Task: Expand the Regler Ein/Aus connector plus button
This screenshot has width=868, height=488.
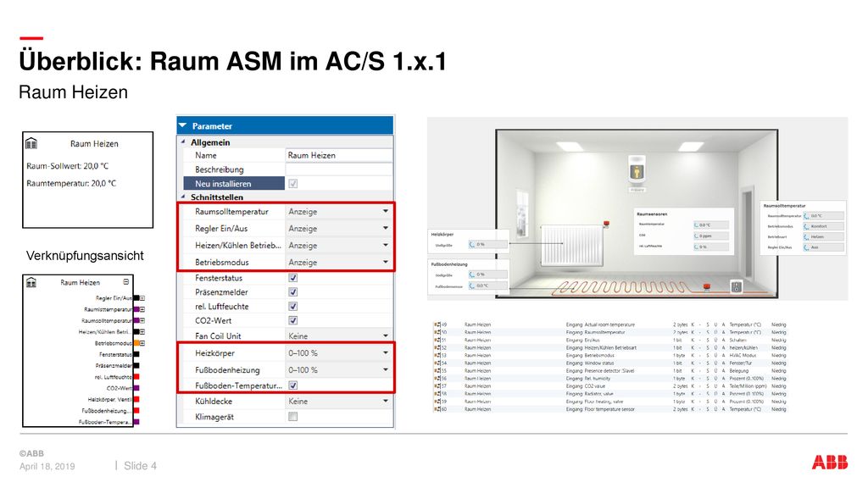Action: pyautogui.click(x=142, y=298)
